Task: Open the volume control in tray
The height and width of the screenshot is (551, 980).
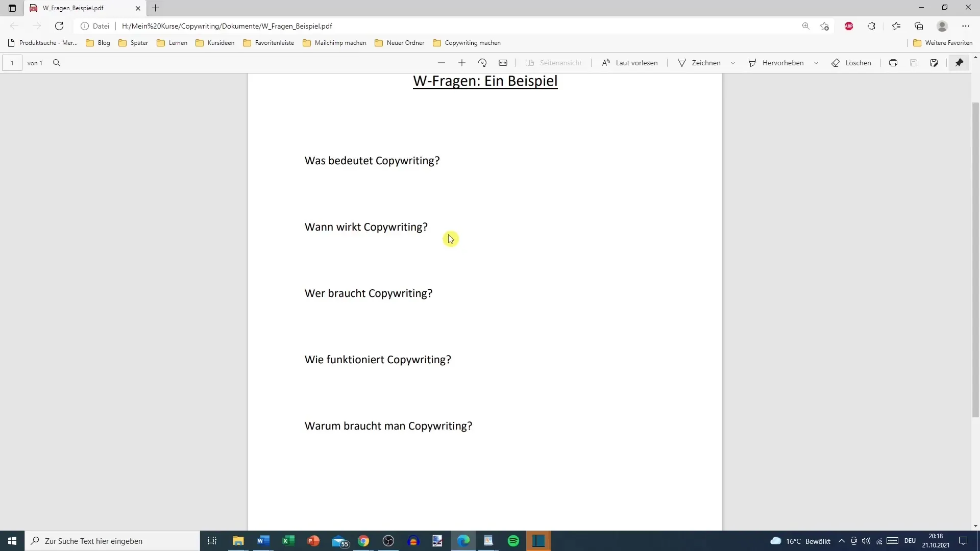Action: 866,541
